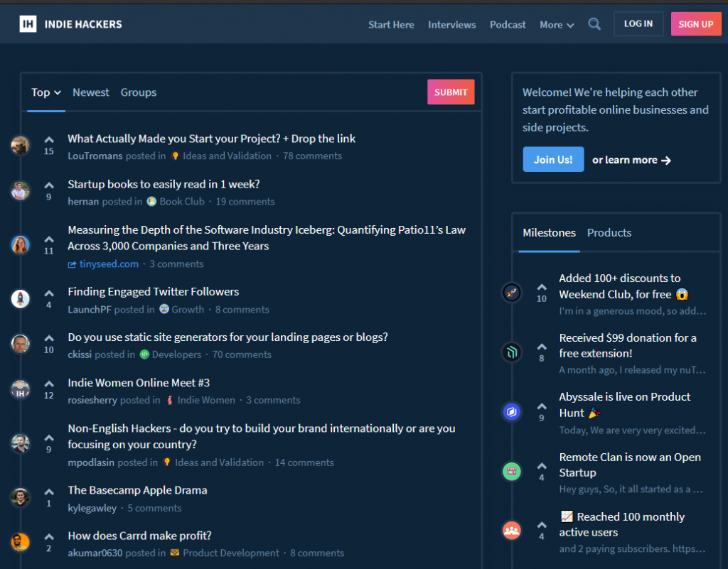View the 19 comments link
Viewport: 728px width, 569px height.
coord(245,201)
